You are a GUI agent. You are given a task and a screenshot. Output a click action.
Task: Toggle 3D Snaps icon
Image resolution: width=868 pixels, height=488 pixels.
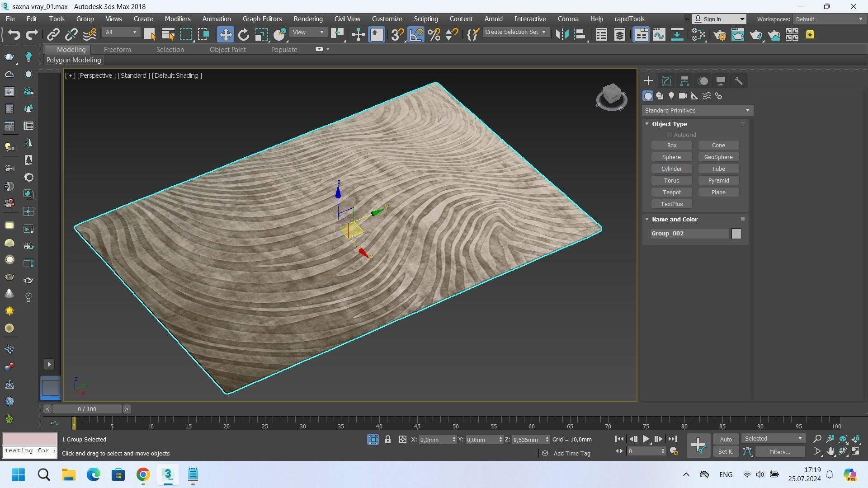pyautogui.click(x=397, y=35)
